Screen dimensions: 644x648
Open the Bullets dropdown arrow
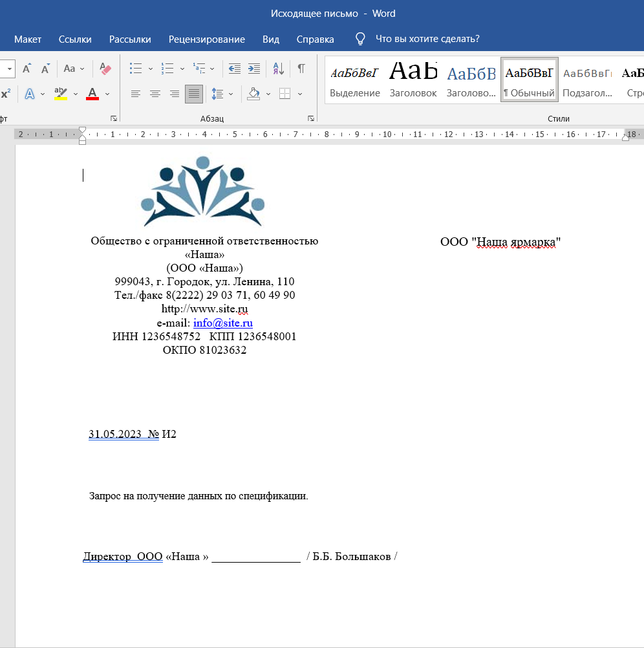(x=150, y=69)
